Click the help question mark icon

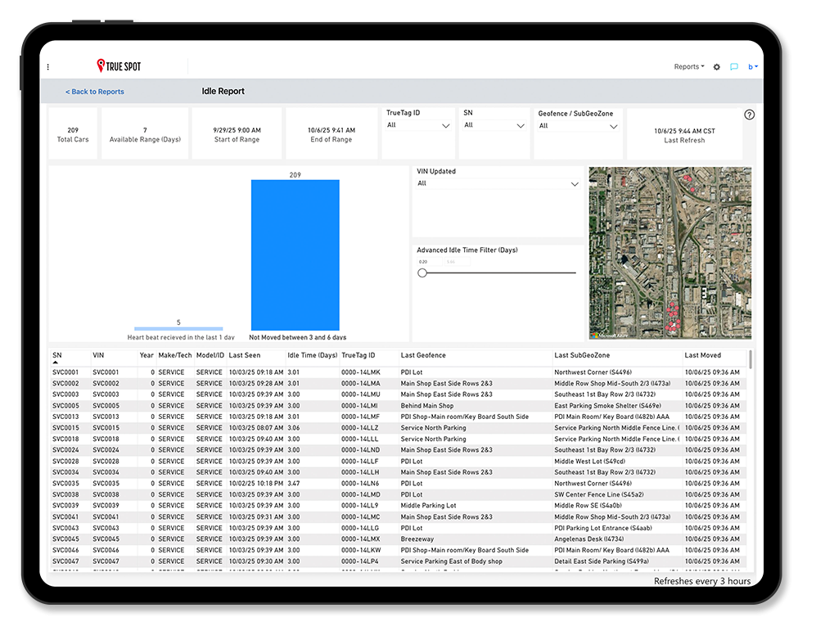point(749,115)
